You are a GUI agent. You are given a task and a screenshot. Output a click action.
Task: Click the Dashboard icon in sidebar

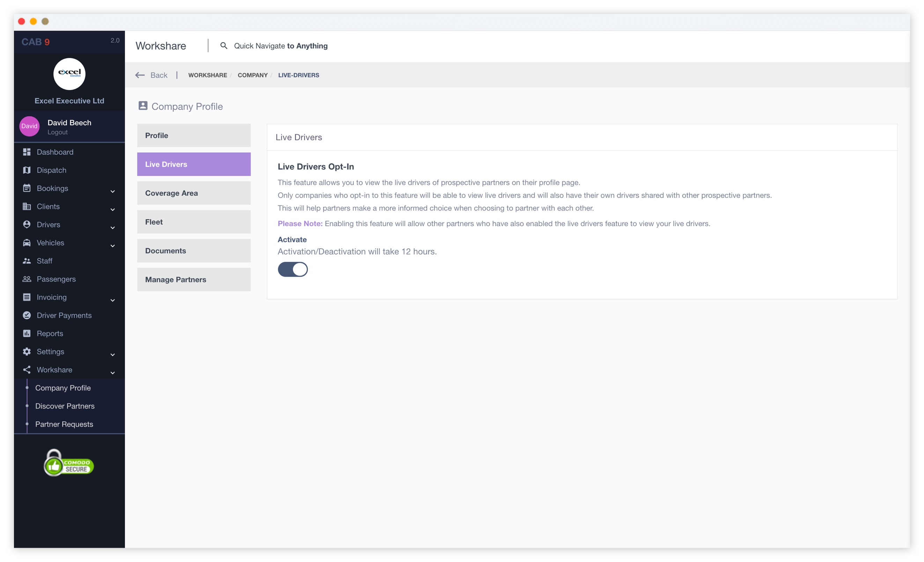coord(26,152)
